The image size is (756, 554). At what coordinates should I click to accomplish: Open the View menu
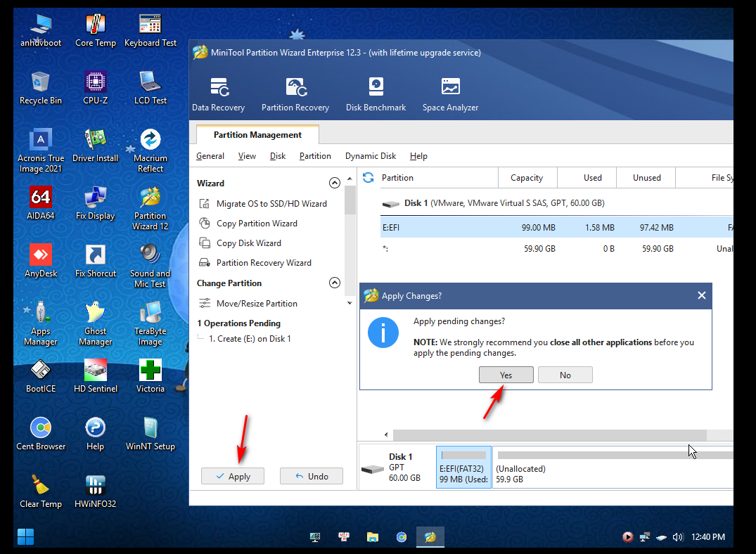tap(247, 156)
